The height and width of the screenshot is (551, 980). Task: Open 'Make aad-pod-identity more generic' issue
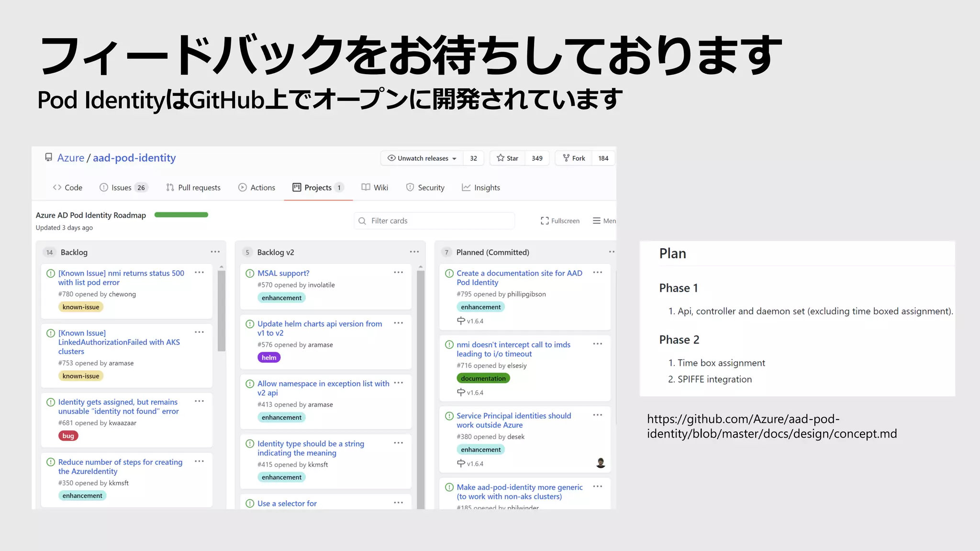pos(520,492)
